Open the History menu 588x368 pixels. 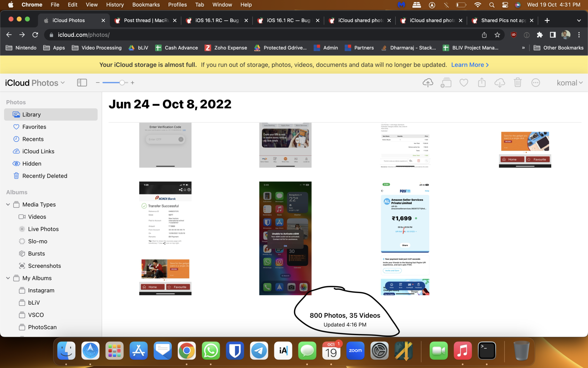[x=115, y=5]
